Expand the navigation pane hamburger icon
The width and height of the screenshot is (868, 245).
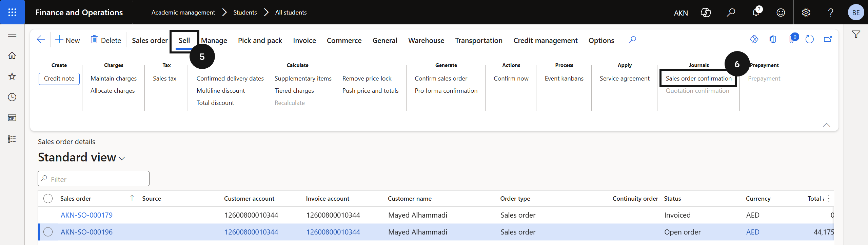pos(12,35)
